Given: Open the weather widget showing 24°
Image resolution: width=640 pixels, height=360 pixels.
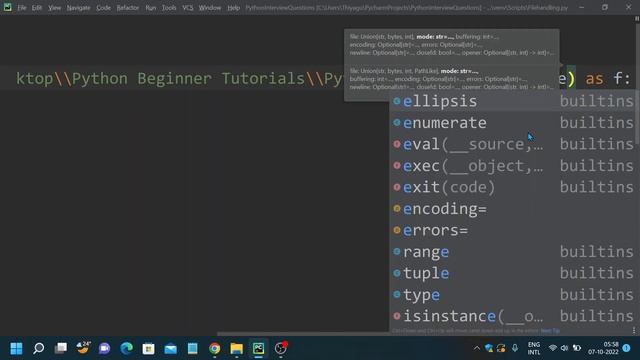Looking at the screenshot, I should (x=83, y=348).
